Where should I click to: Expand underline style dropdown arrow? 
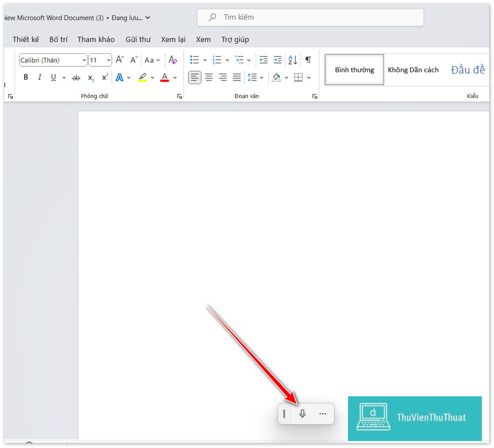pyautogui.click(x=64, y=78)
